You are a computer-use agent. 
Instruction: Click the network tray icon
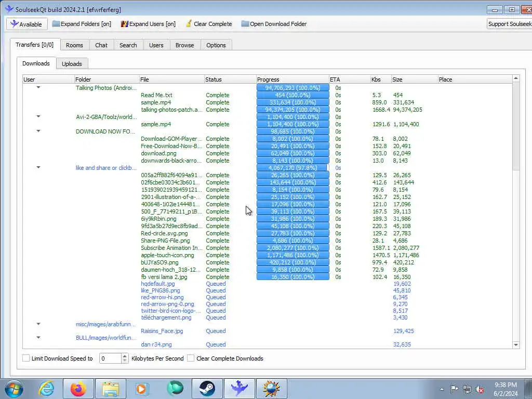(x=467, y=389)
